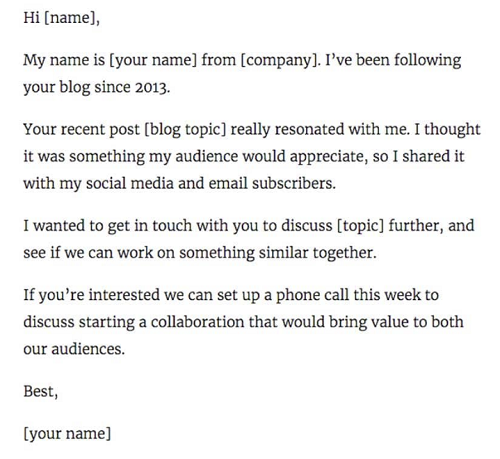
Task: Click the [blog topic] placeholder
Action: tap(185, 129)
